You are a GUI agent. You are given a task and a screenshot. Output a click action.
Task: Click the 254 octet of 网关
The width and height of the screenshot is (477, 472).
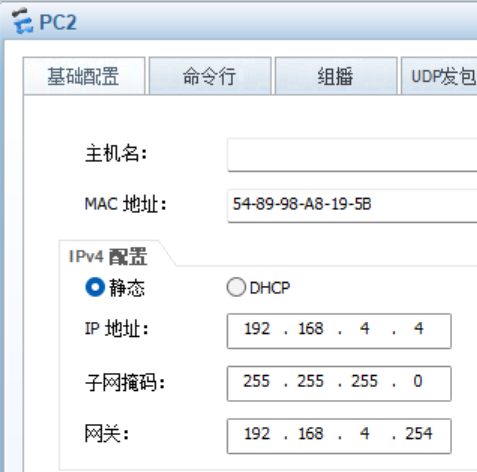click(x=419, y=434)
